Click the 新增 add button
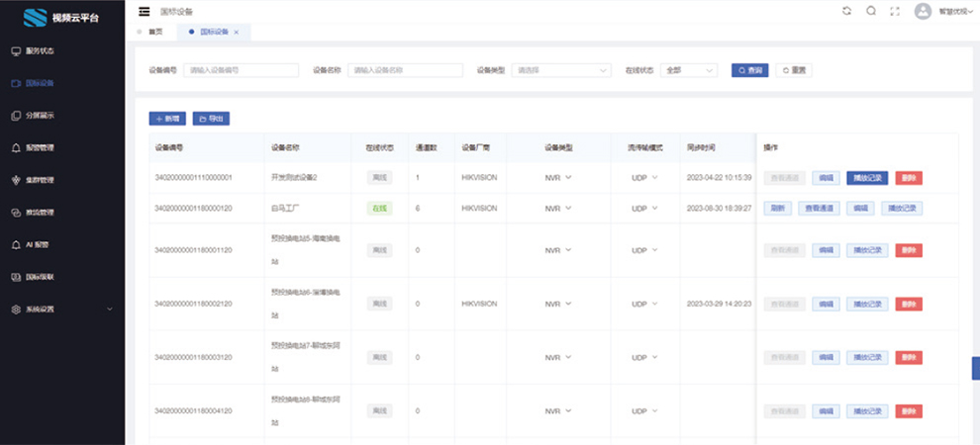 pos(166,119)
